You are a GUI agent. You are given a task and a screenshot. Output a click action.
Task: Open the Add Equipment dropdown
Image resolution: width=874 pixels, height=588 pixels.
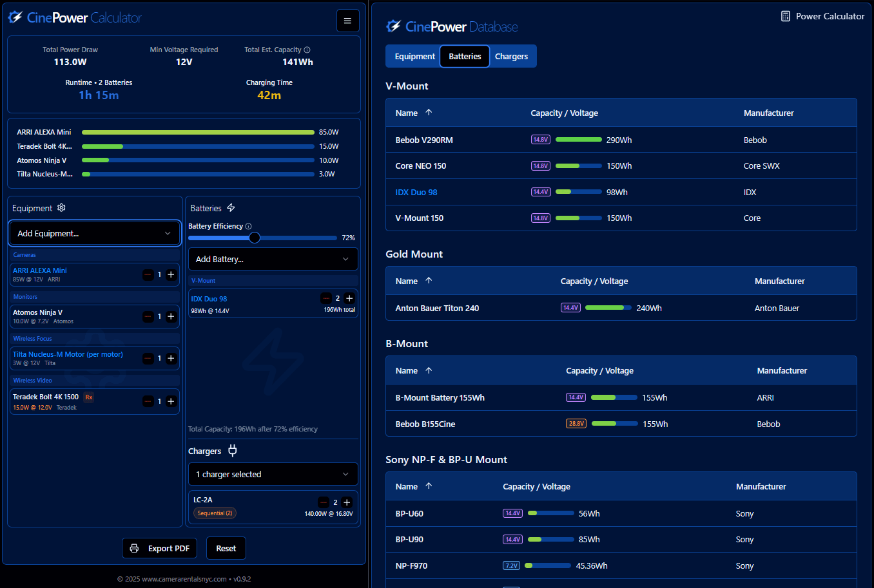[x=95, y=233]
